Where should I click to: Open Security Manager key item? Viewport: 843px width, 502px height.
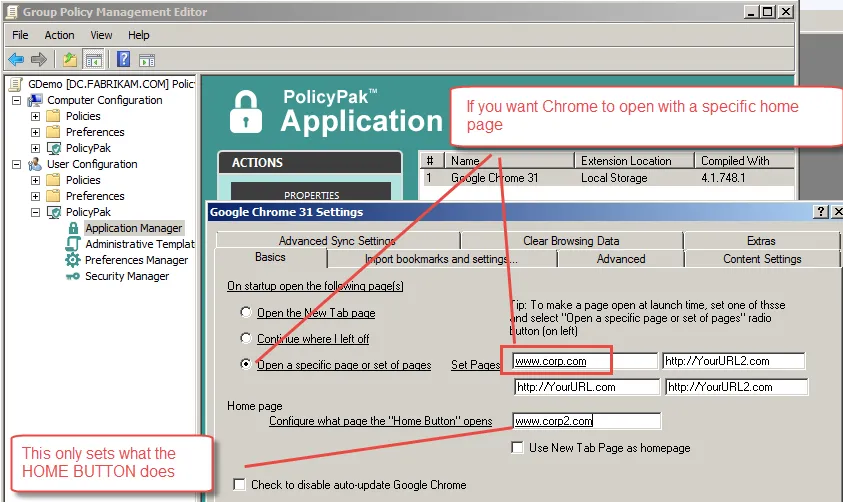(x=72, y=276)
